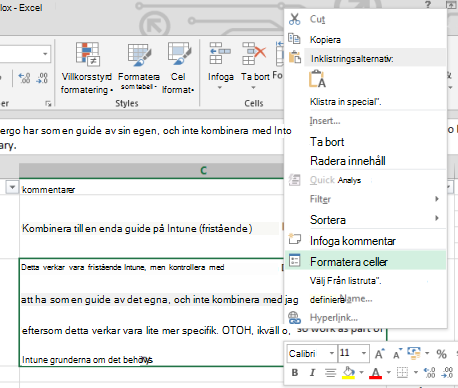Choose definiera Name... entry
Screen dimensions: 458x388
pos(366,299)
